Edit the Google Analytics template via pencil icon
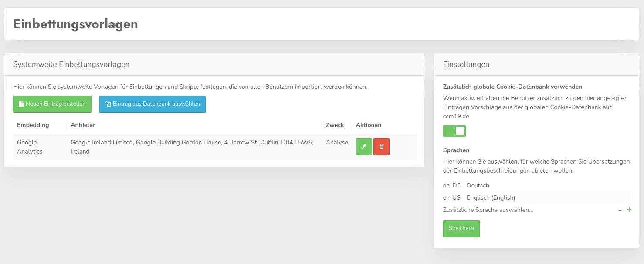Screen dimensions: 644x264 (x=364, y=147)
